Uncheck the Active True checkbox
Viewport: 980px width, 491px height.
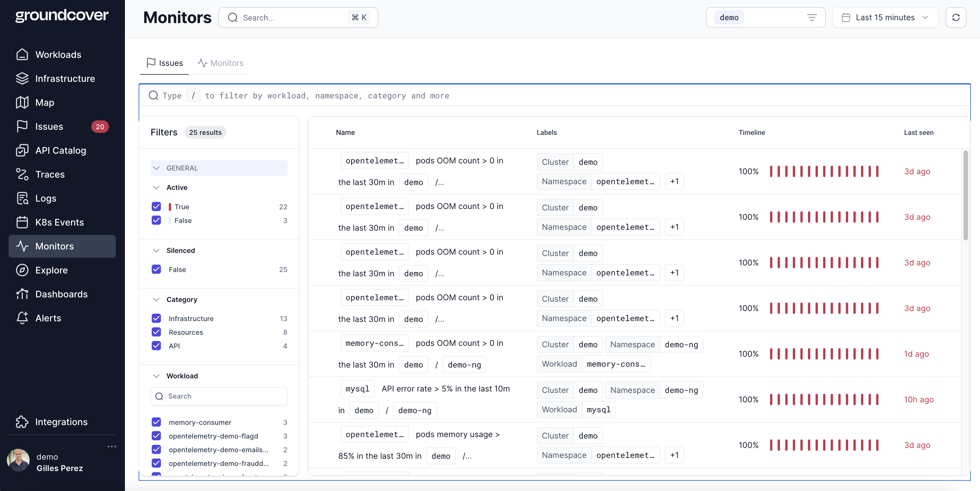pyautogui.click(x=156, y=206)
